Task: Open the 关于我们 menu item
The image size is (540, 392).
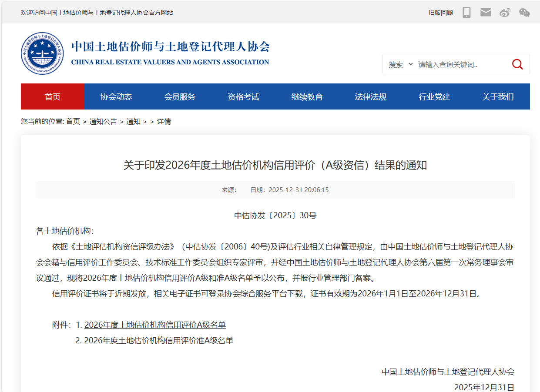Action: click(498, 96)
